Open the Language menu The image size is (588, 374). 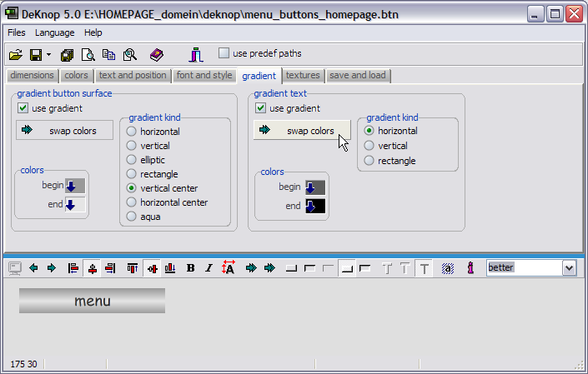[x=54, y=32]
